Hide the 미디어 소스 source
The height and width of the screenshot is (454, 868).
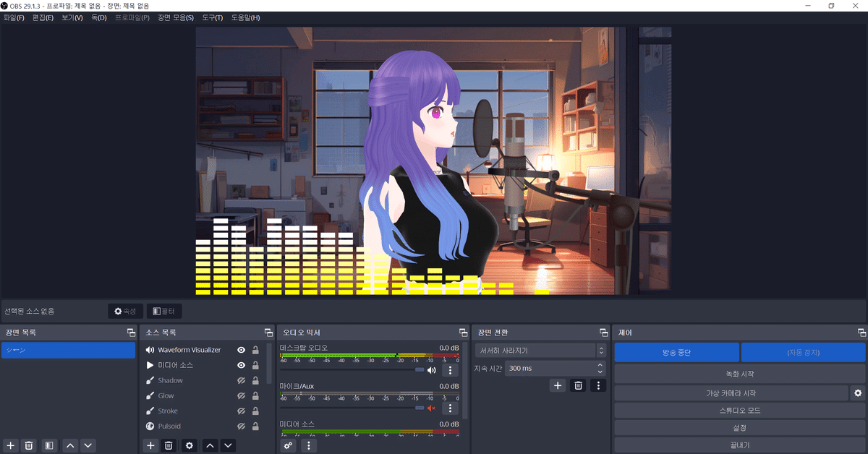(242, 365)
